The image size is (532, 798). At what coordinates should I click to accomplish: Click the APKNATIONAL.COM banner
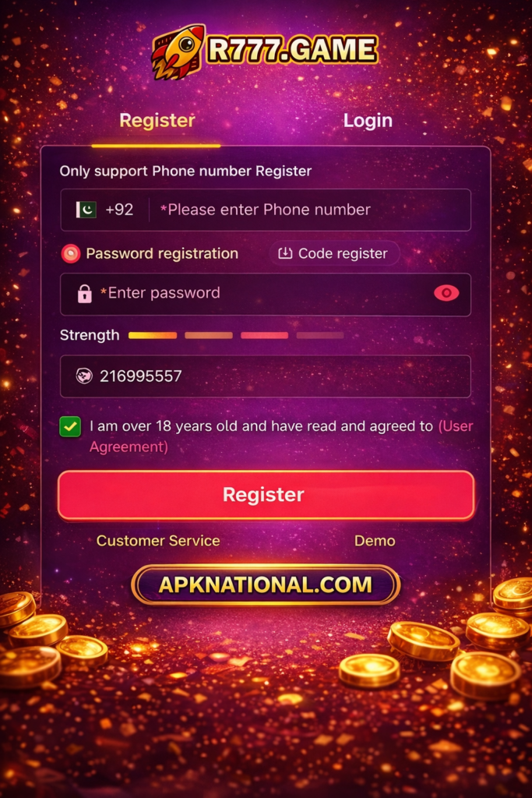point(266,584)
